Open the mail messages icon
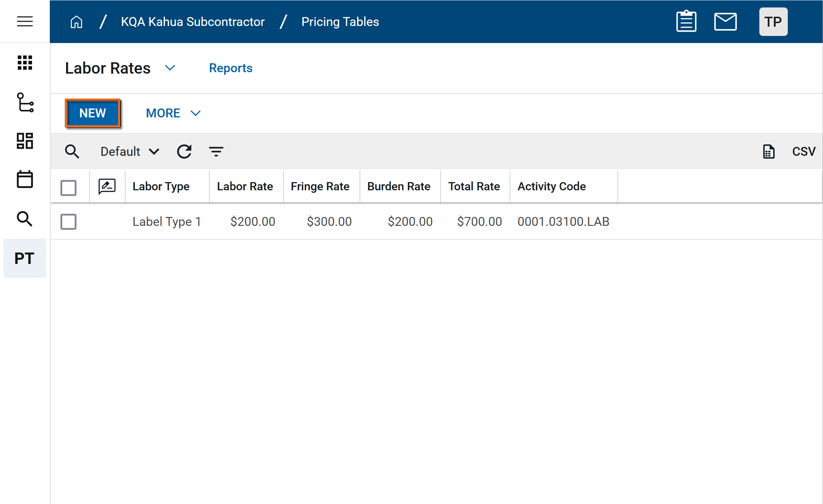Viewport: 823px width, 504px height. (725, 22)
